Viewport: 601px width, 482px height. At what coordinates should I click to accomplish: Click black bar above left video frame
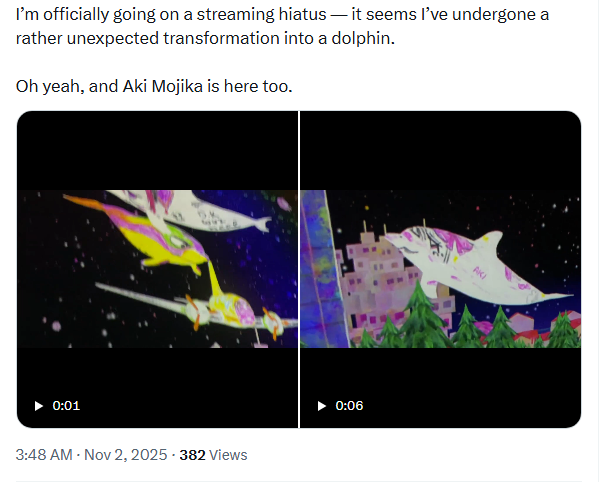click(157, 150)
